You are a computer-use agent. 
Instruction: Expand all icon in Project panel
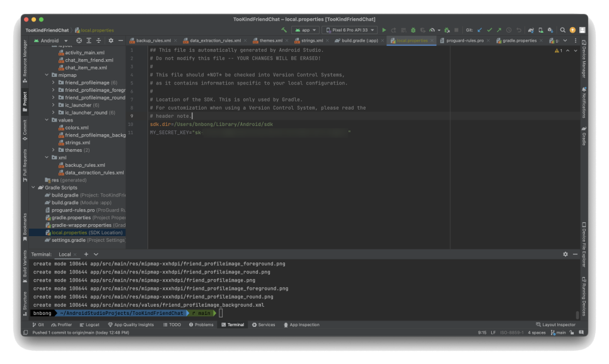pos(88,40)
